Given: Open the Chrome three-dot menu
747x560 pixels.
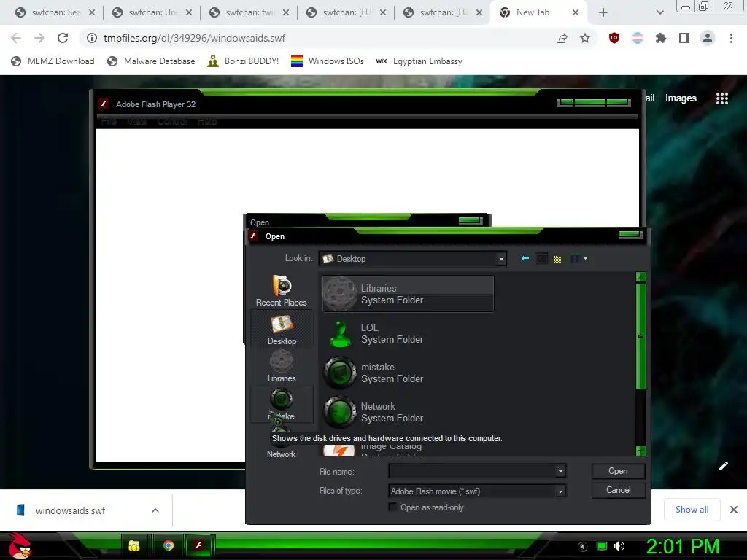Looking at the screenshot, I should [x=731, y=38].
